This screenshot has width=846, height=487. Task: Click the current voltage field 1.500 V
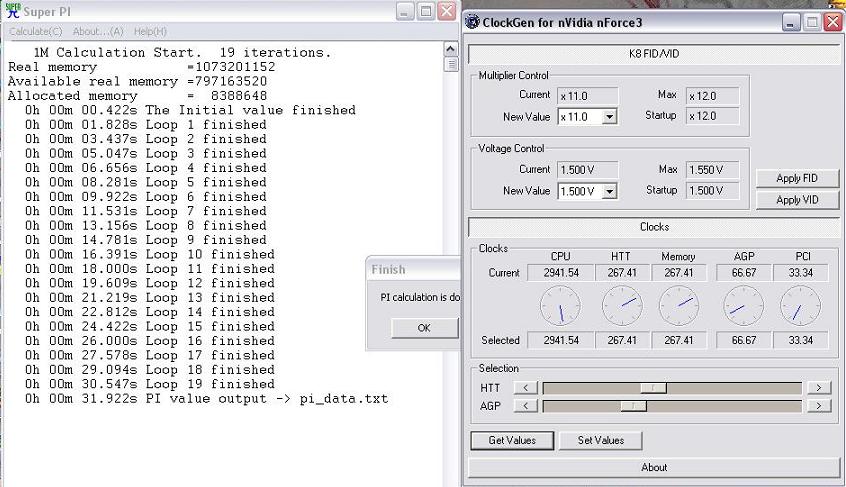click(588, 170)
